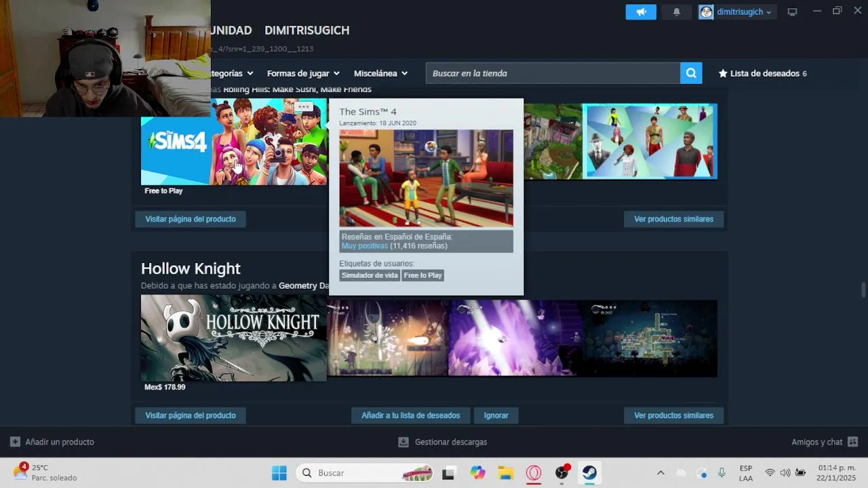Show hidden system tray icons
Viewport: 868px width, 488px height.
[x=660, y=473]
